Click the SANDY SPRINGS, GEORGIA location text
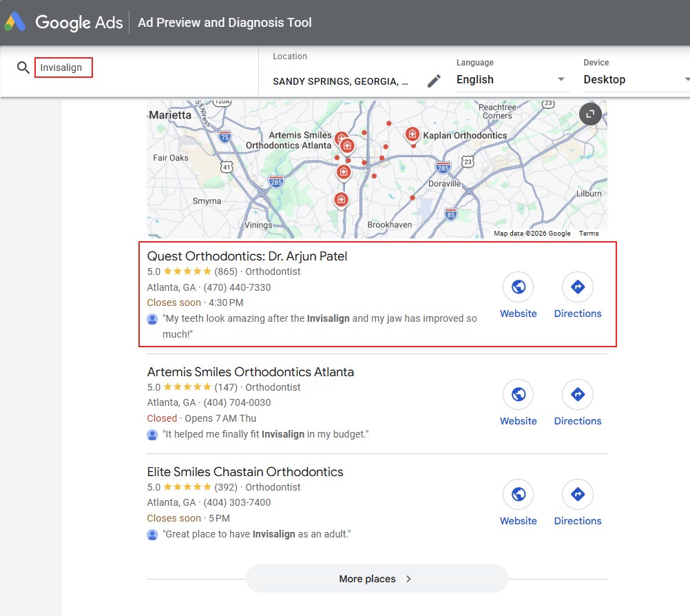The image size is (690, 616). pyautogui.click(x=340, y=81)
